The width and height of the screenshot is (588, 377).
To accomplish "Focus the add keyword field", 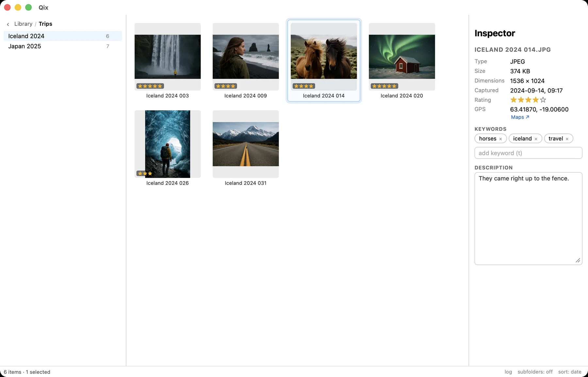I will (528, 153).
